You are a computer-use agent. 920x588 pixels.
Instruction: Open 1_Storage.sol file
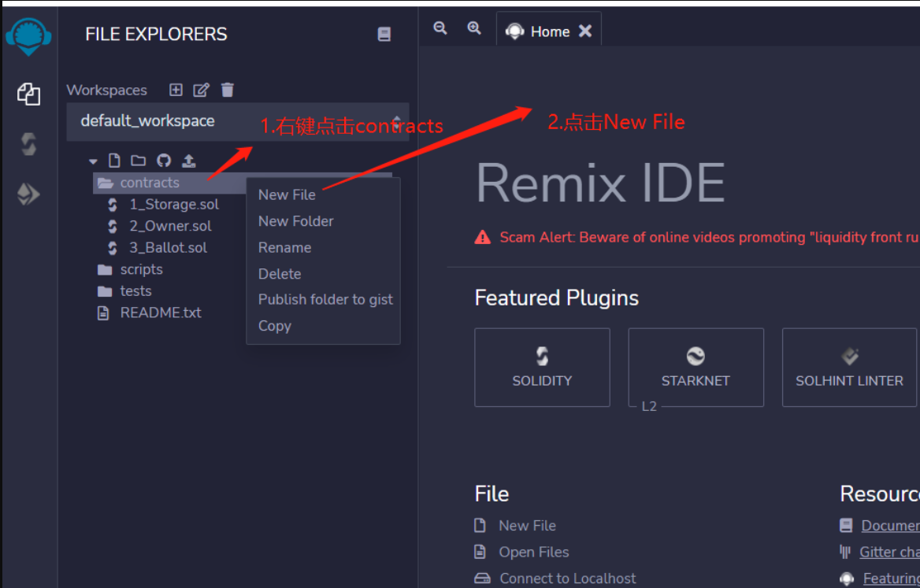173,205
